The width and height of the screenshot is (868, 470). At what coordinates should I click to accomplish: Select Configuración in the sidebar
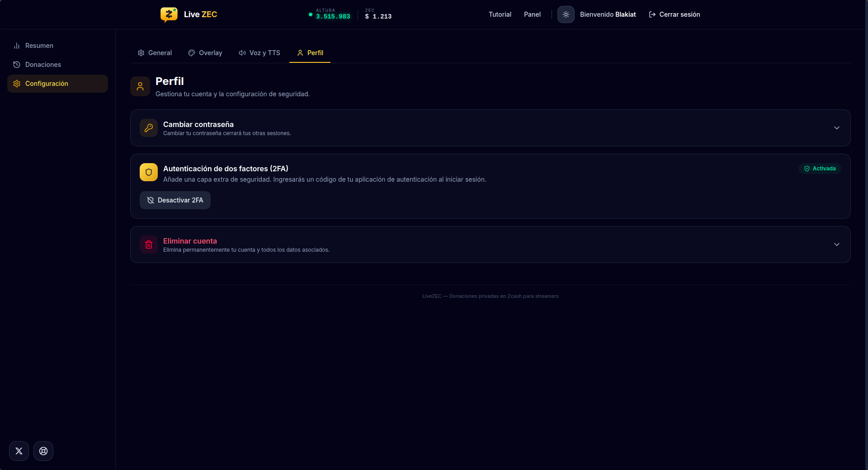tap(57, 84)
